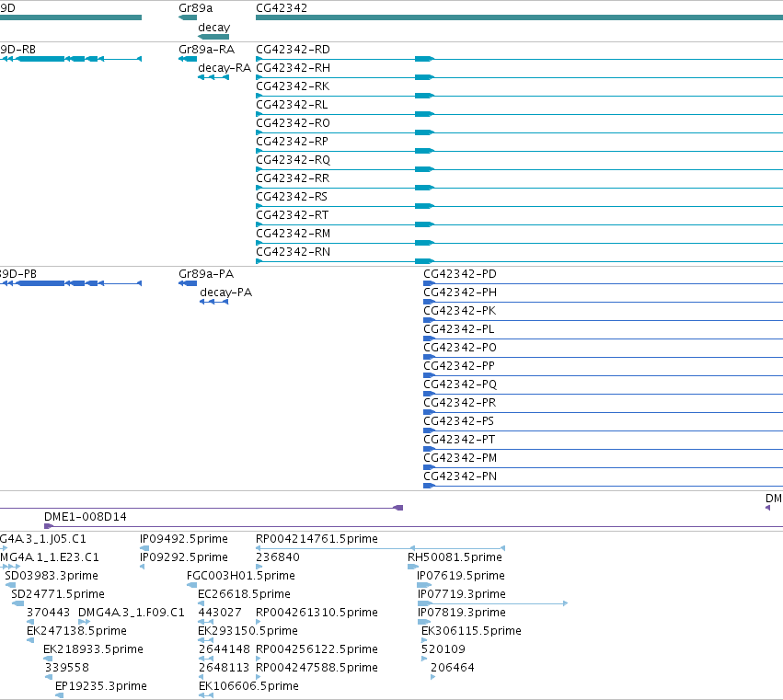Select the EP19235.3prime EST label
783x700 pixels.
[101, 686]
